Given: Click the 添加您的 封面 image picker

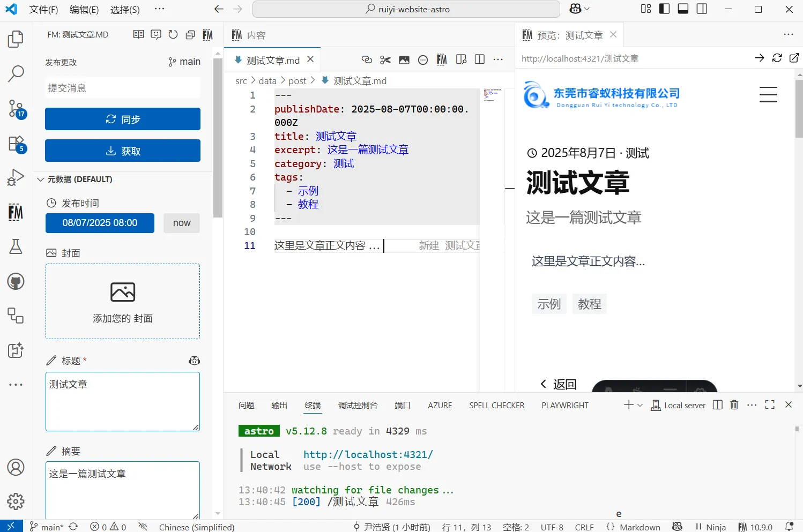Looking at the screenshot, I should tap(123, 301).
